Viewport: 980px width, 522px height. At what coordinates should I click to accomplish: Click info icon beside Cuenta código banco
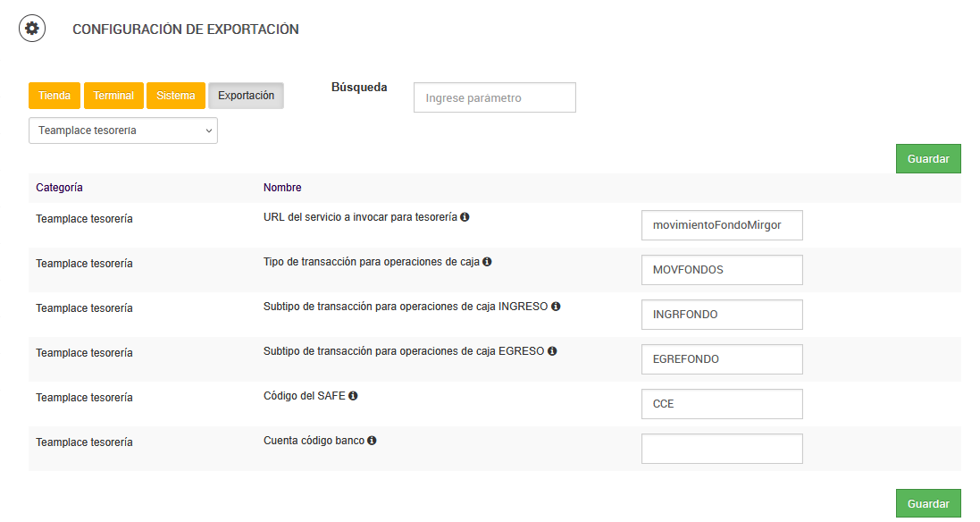coord(372,441)
